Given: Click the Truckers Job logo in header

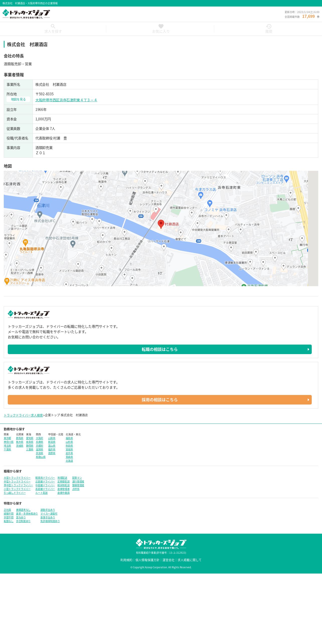Looking at the screenshot, I should 26,14.
